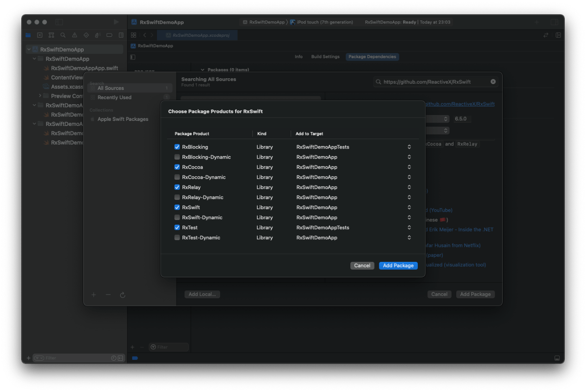This screenshot has width=586, height=392.
Task: Choose iPod touch (7th generation) run destination
Action: (x=322, y=22)
